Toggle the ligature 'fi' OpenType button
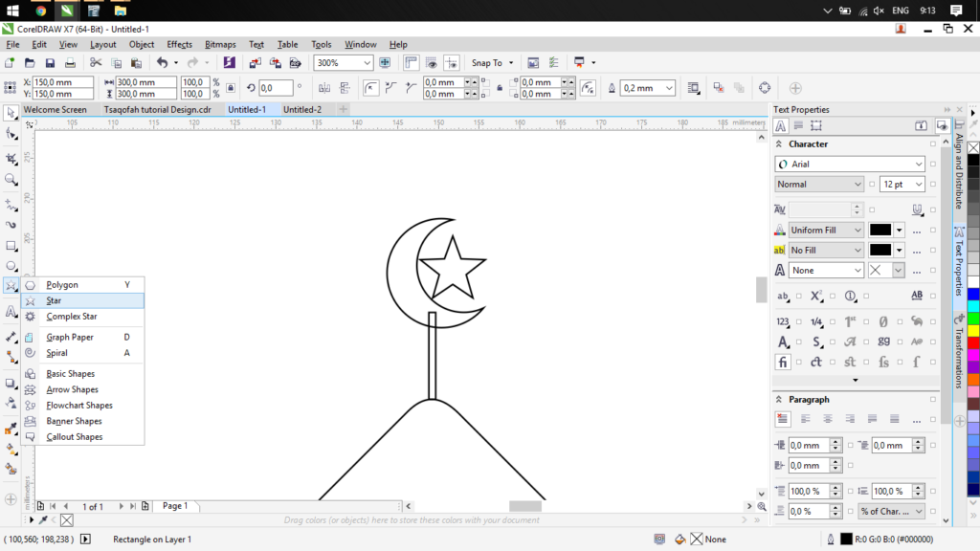 [783, 363]
